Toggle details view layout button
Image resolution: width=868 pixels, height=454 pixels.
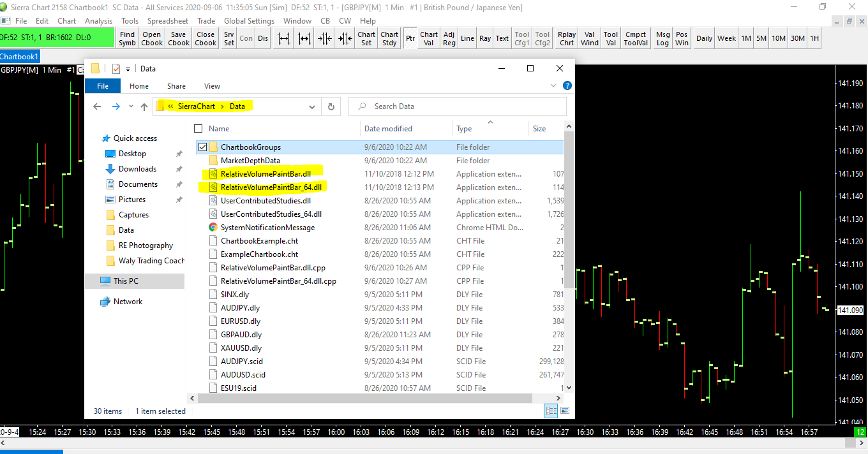point(550,411)
